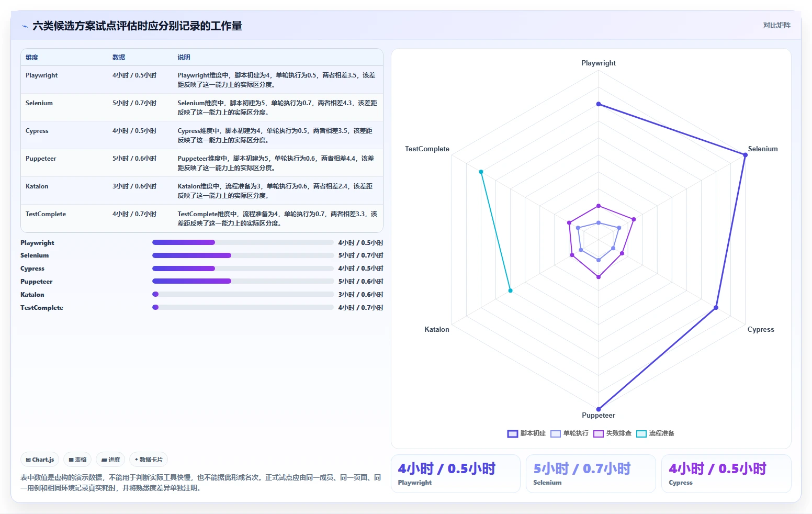
Task: Select the Playwright table row name
Action: pos(42,75)
